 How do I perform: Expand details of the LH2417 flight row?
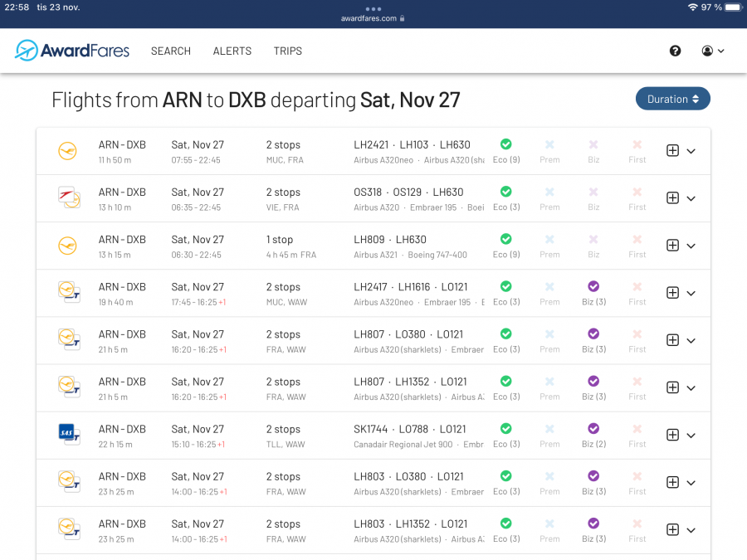click(x=691, y=294)
